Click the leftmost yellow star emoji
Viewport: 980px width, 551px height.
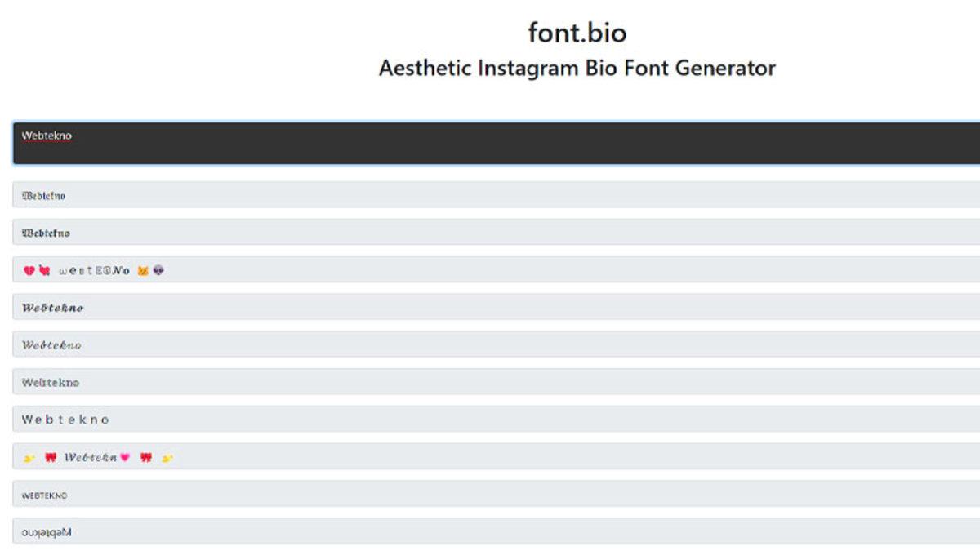pos(29,458)
